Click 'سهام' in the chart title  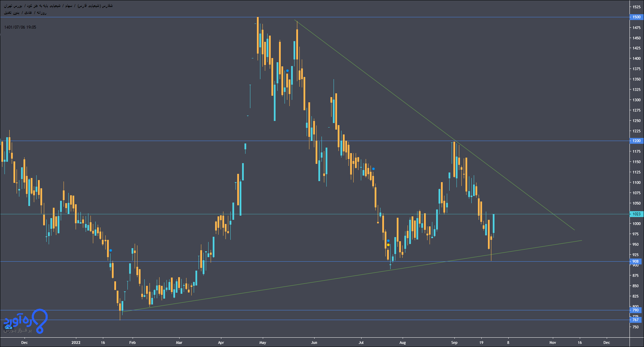point(69,6)
